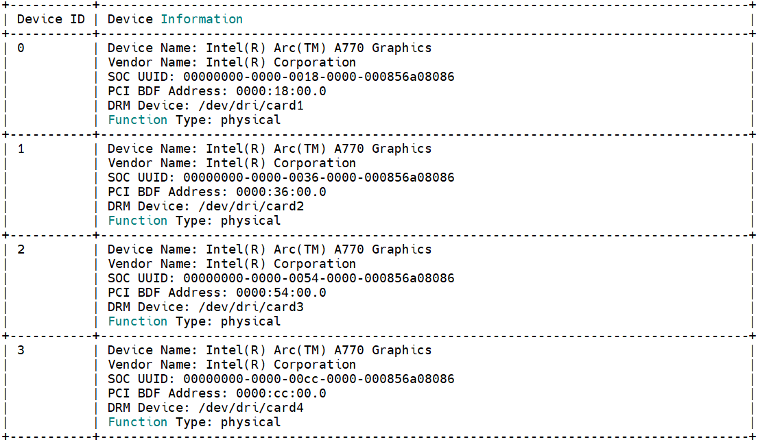Click PCI BDF Address 0000:cc:00.0
This screenshot has height=442, width=758.
click(281, 393)
